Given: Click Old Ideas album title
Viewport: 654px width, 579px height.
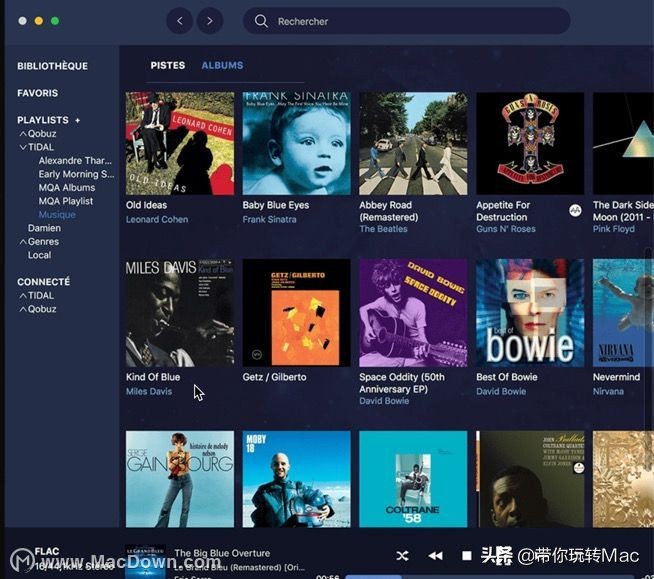Looking at the screenshot, I should 146,205.
